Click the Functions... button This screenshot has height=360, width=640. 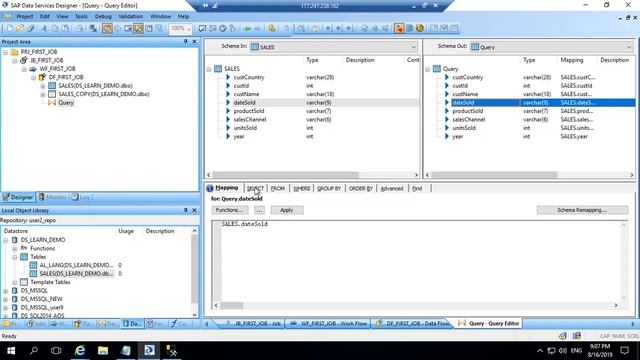coord(230,210)
